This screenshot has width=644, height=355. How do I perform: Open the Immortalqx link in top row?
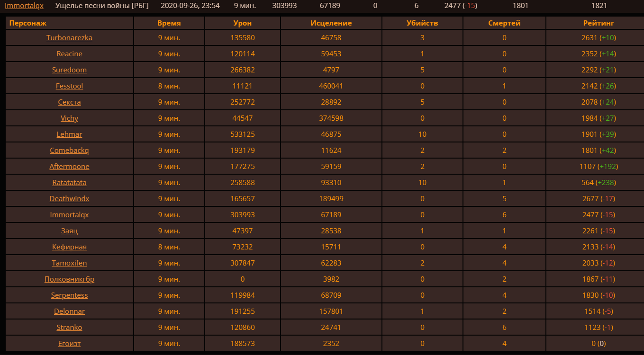(x=24, y=6)
